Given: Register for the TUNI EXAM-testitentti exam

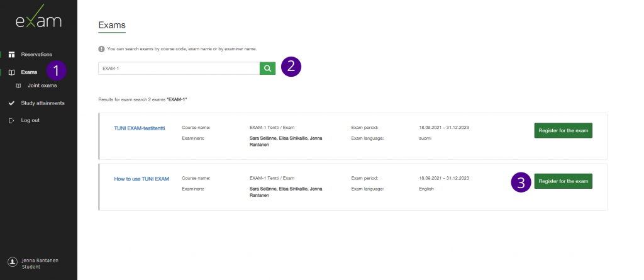Looking at the screenshot, I should [563, 131].
